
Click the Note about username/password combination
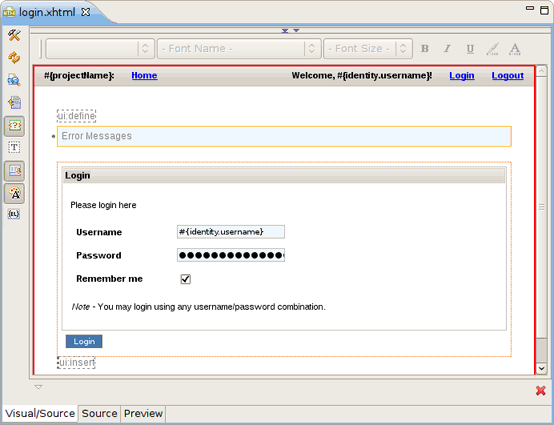click(x=199, y=307)
